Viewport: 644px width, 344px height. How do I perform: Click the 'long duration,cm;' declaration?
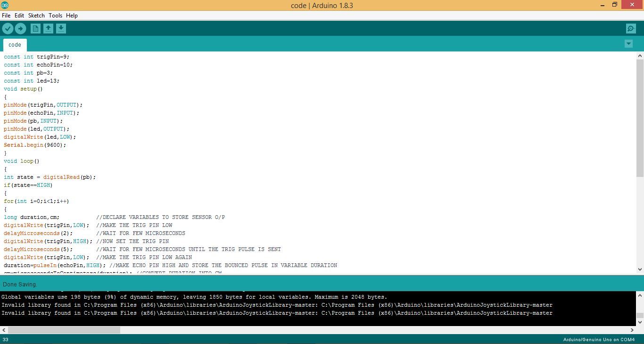click(32, 217)
